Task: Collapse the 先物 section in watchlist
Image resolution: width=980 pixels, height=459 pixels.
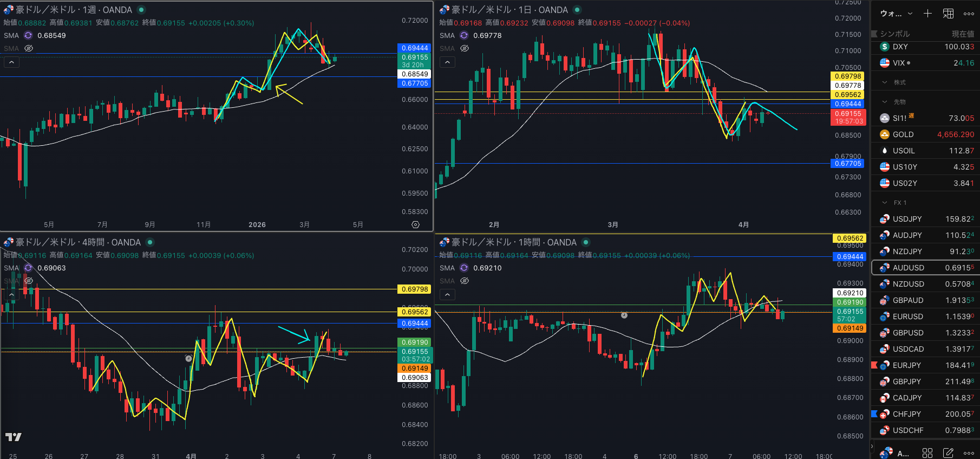Action: tap(885, 102)
